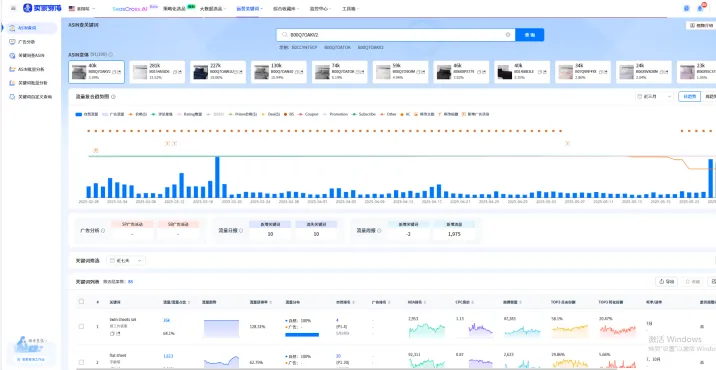Select the 34k product card thumbnail
This screenshot has width=716, height=370.
565,72
